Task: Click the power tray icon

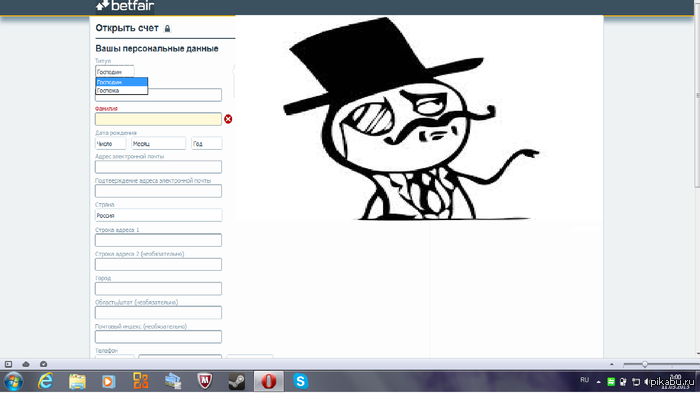Action: (623, 382)
